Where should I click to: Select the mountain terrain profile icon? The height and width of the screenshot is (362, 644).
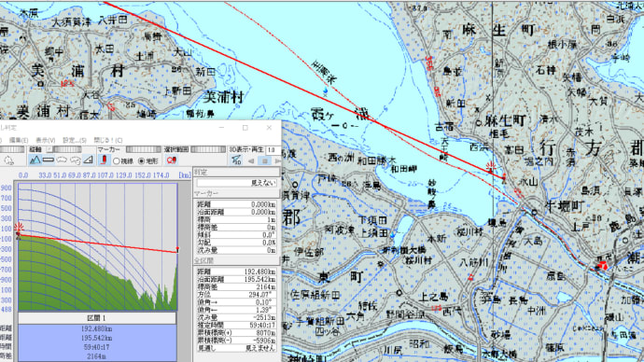[35, 160]
